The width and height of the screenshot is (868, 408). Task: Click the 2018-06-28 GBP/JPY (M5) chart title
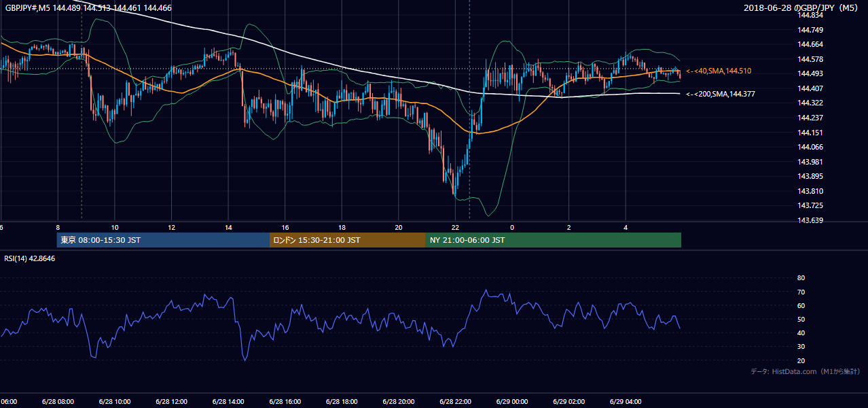[x=802, y=7]
